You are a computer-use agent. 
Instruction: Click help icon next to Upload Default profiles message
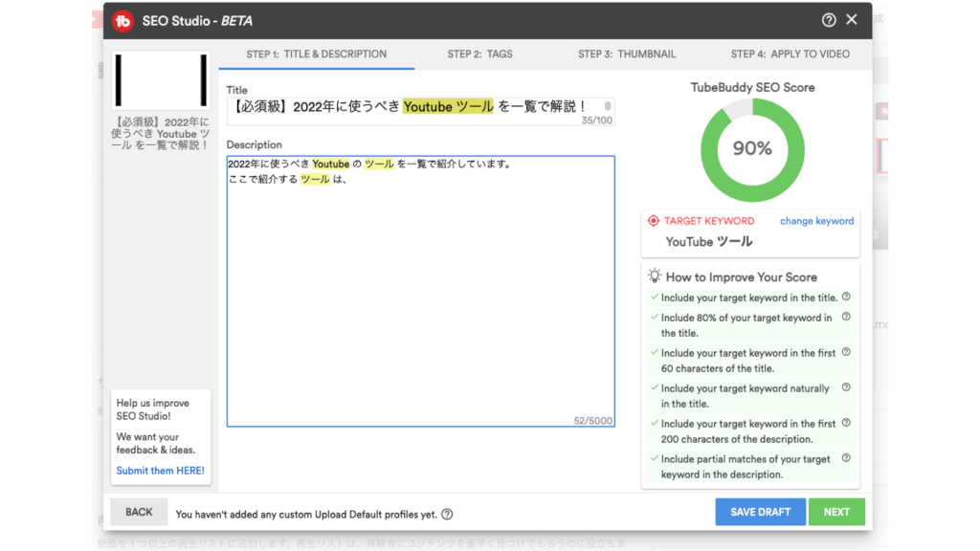tap(447, 515)
